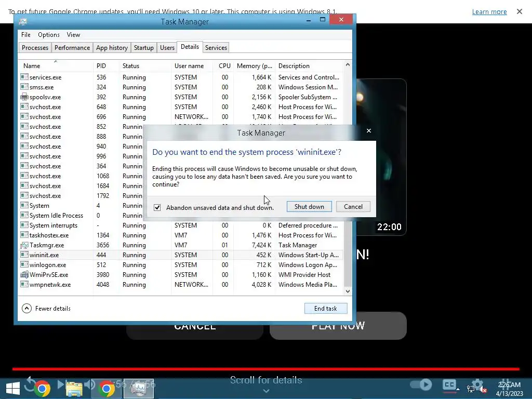Click Task Manager taskbar button
Screen dimensions: 532x399
(x=138, y=389)
